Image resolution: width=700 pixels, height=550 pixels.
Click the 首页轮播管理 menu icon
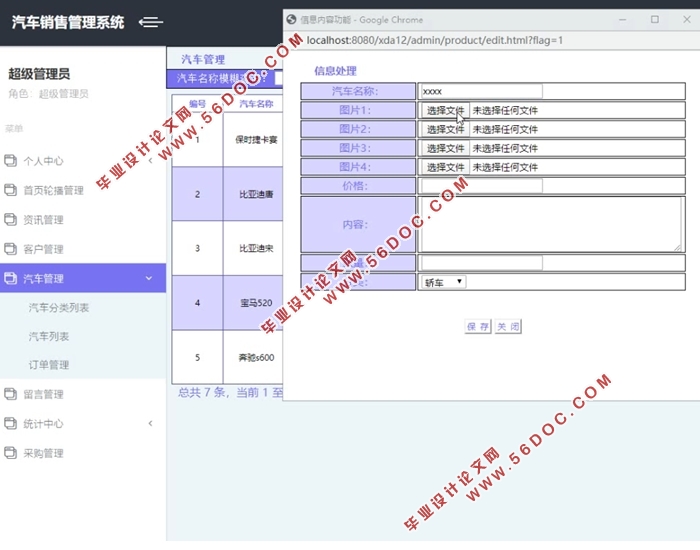pos(11,190)
